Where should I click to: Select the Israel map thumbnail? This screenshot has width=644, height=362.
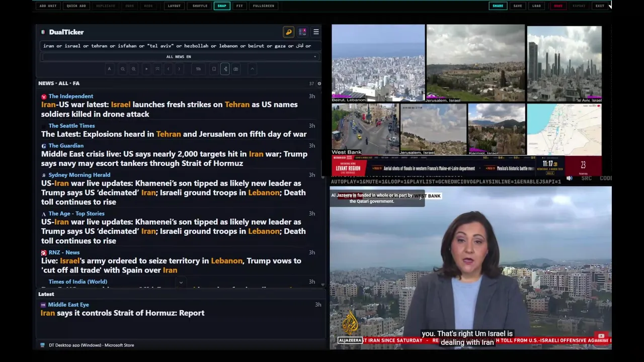565,130
